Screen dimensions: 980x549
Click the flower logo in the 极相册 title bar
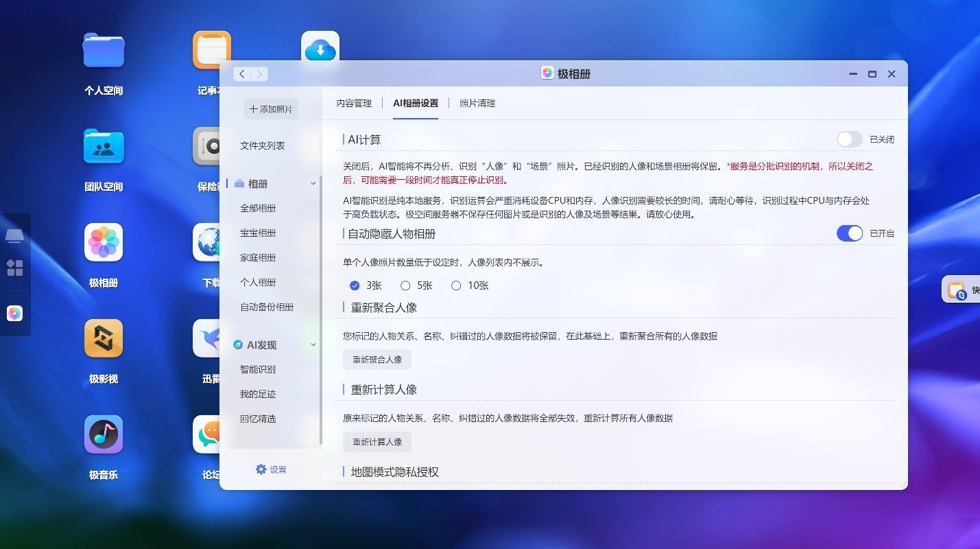[x=547, y=73]
